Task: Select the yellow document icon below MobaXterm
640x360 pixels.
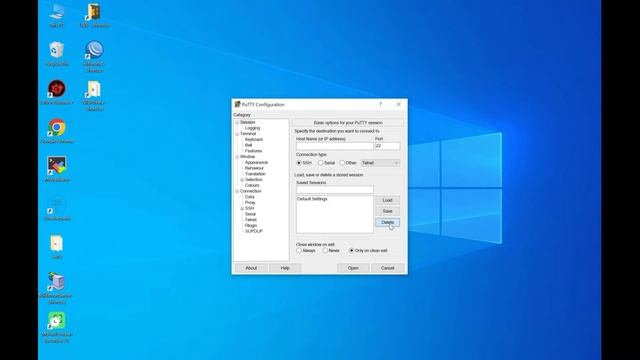Action: pyautogui.click(x=56, y=244)
